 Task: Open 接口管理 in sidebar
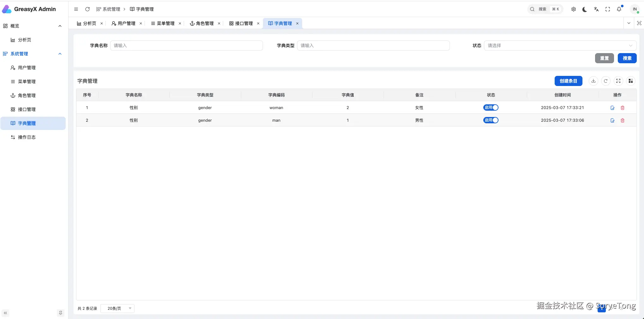[33, 109]
